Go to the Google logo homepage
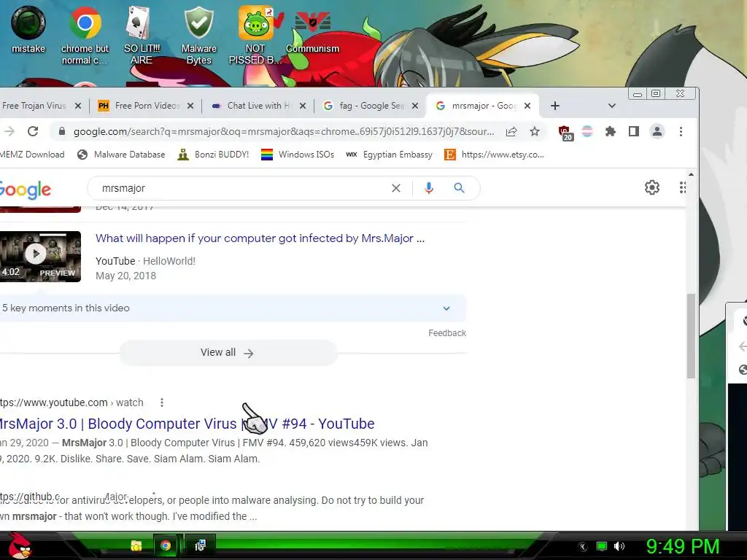747x560 pixels. (x=26, y=190)
